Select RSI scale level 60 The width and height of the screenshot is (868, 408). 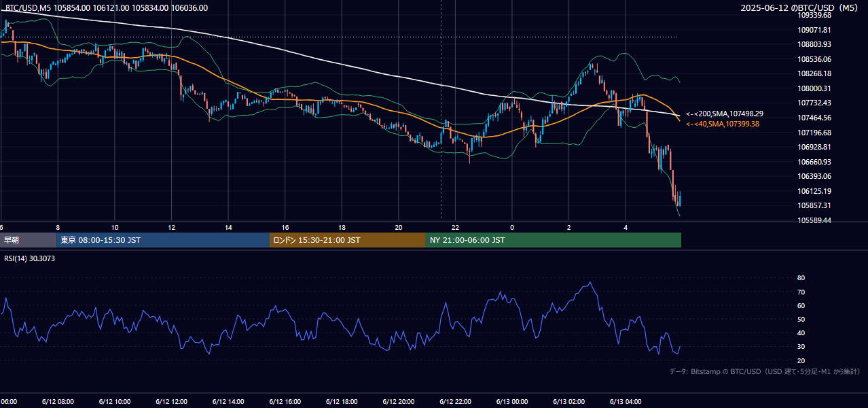(801, 305)
